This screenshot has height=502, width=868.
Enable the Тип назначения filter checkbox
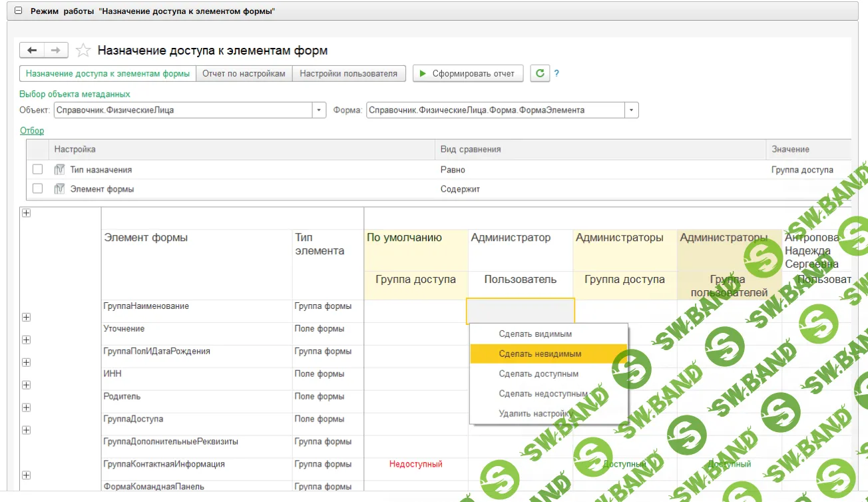[x=38, y=170]
